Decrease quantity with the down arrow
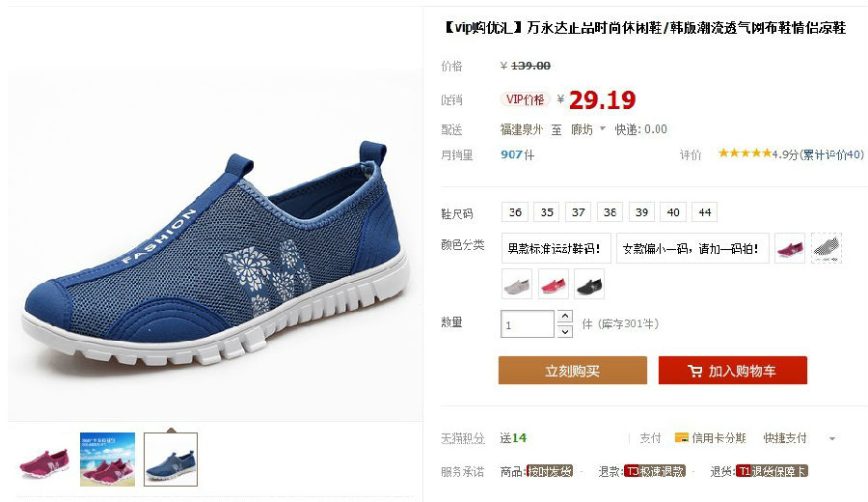The image size is (868, 502). click(564, 331)
